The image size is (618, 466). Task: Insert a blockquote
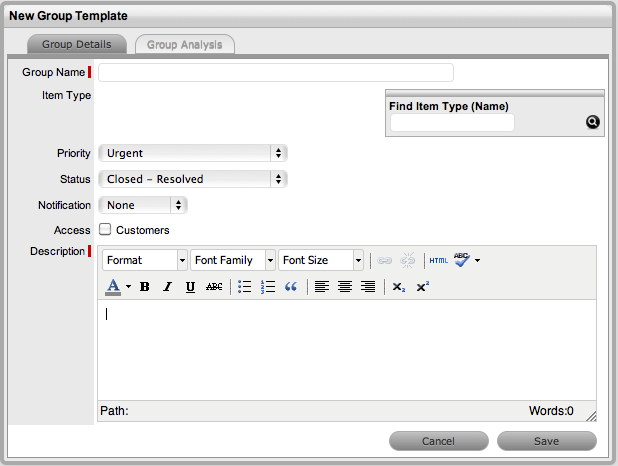pos(291,287)
